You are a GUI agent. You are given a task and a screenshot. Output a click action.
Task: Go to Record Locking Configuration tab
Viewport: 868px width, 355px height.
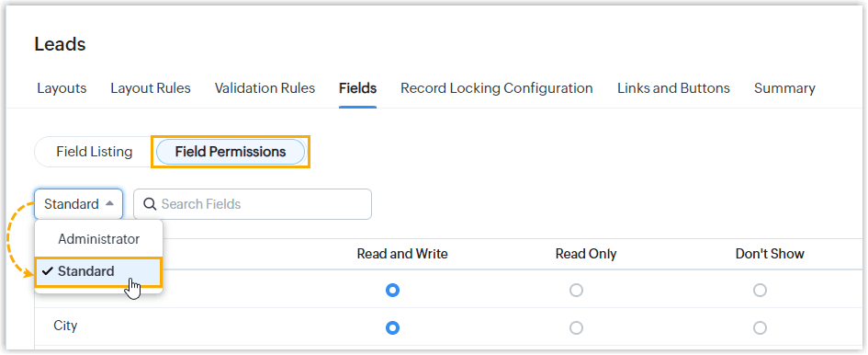497,88
